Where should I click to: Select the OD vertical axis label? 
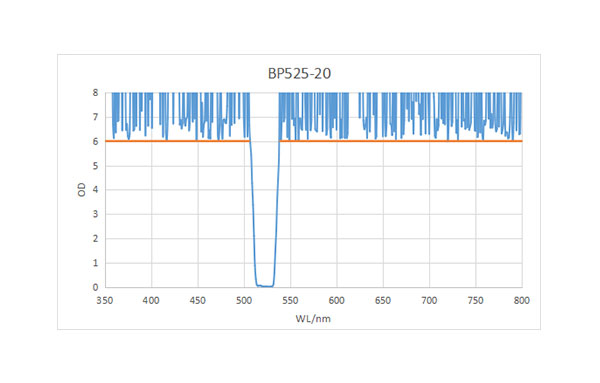tap(82, 189)
